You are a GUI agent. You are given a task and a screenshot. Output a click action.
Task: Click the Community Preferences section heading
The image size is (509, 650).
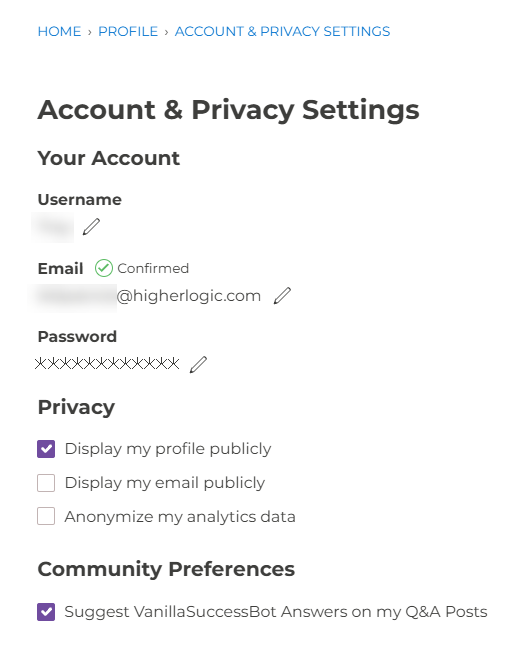coord(166,569)
